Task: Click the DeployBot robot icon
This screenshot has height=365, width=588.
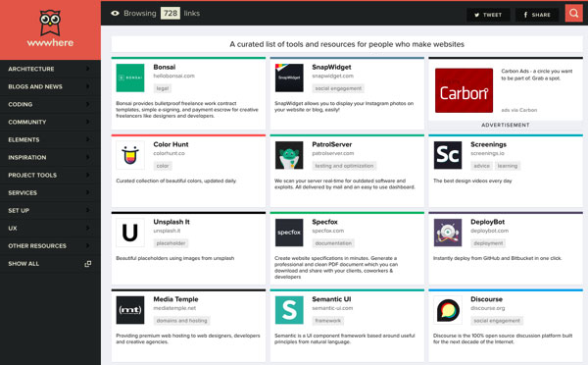Action: tap(448, 233)
